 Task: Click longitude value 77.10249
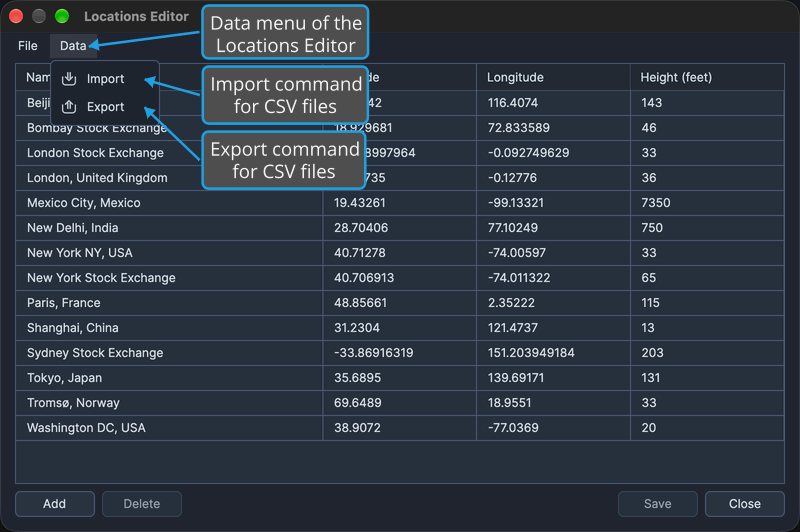click(x=513, y=228)
